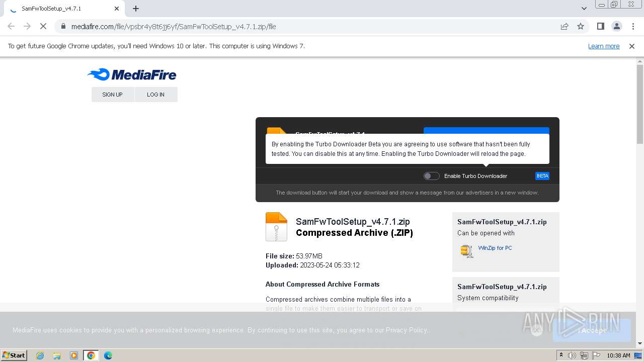Open the volume tray icon
Viewport: 644px width, 362px height.
coord(572,355)
